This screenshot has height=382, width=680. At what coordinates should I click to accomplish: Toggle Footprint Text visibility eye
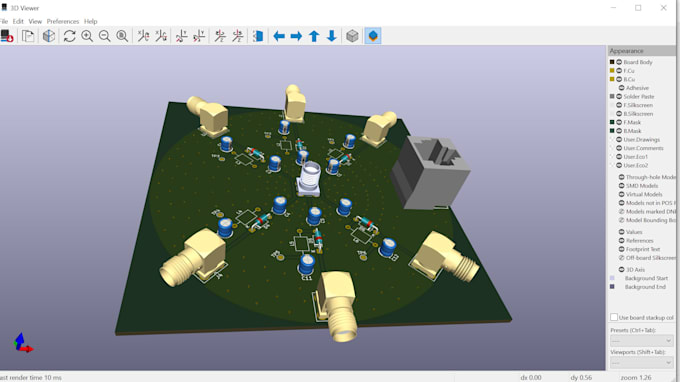(x=621, y=249)
